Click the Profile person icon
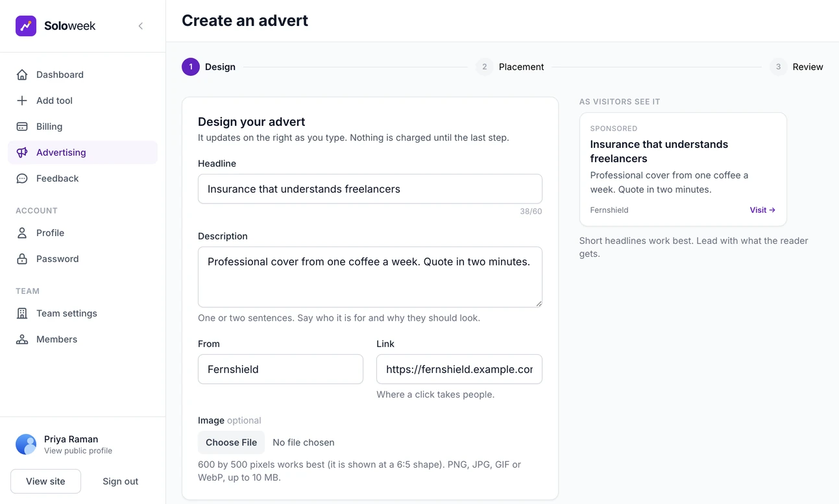Viewport: 839px width, 504px height. [22, 233]
